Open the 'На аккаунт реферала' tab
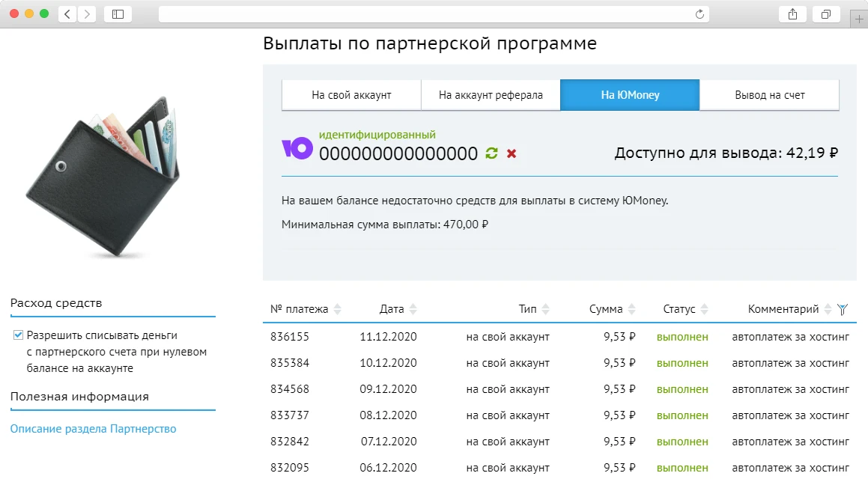The height and width of the screenshot is (485, 868). [x=490, y=94]
